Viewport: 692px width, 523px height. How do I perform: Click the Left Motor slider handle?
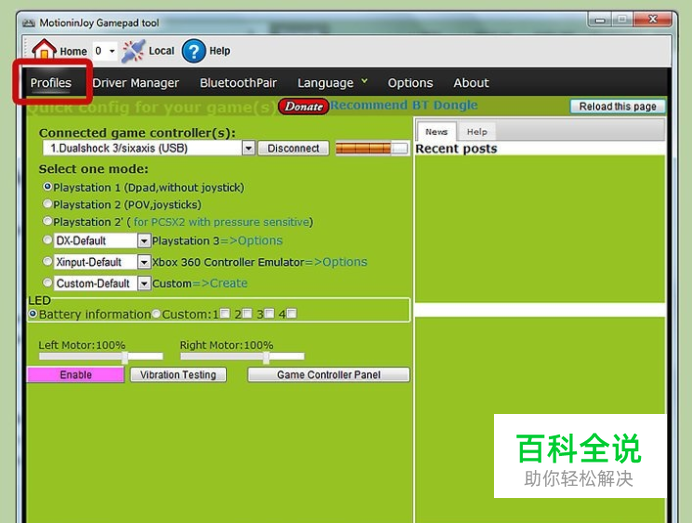point(125,357)
